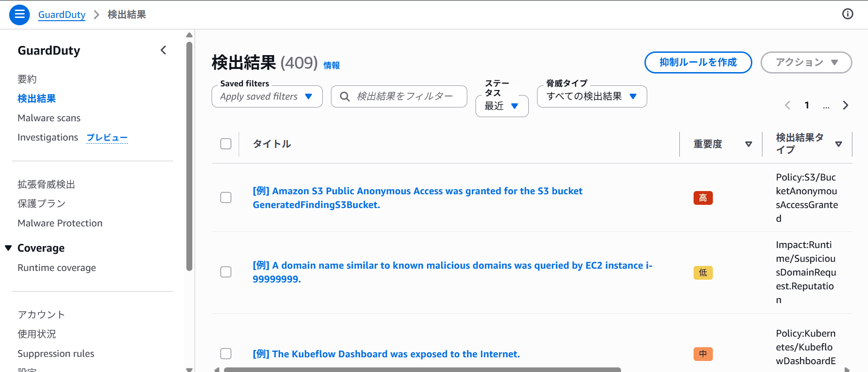
Task: Open 拡張脅威検出 in the sidebar
Action: pos(46,184)
